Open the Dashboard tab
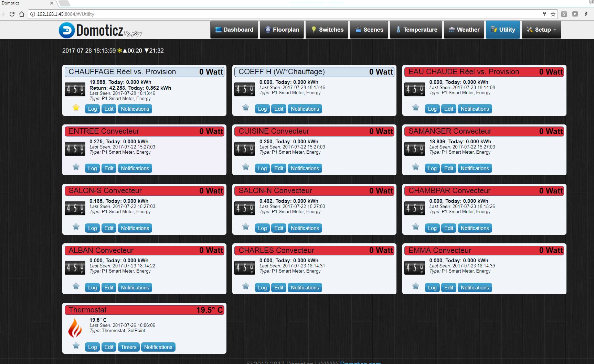 point(234,30)
